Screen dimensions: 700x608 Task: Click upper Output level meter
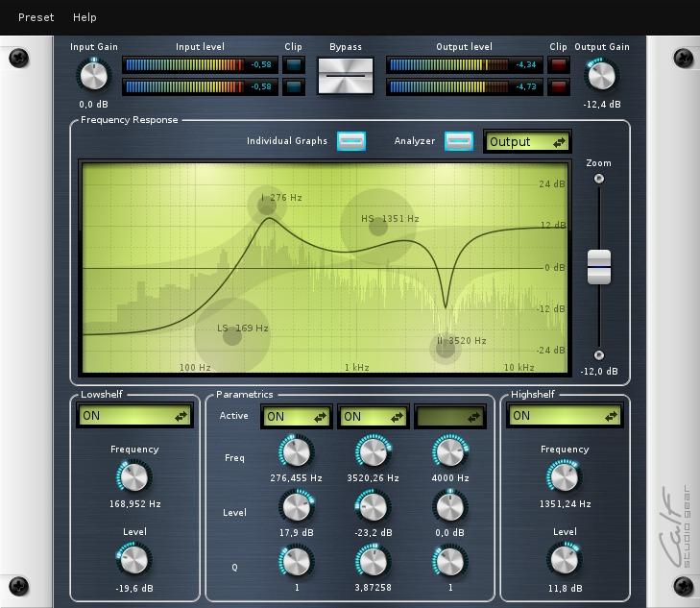(465, 64)
